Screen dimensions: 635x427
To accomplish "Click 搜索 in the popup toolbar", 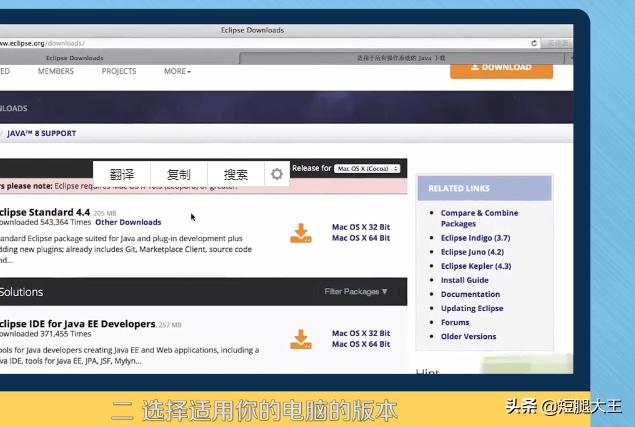I will click(236, 174).
